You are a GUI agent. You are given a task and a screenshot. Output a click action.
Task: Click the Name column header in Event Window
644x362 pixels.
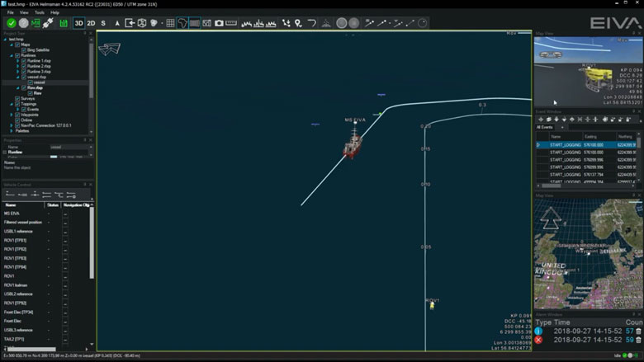point(565,137)
